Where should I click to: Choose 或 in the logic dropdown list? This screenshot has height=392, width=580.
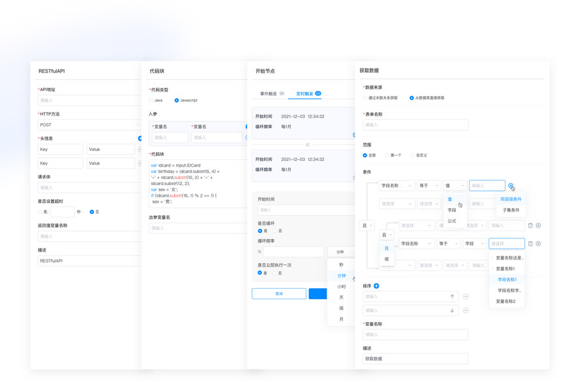pyautogui.click(x=387, y=259)
